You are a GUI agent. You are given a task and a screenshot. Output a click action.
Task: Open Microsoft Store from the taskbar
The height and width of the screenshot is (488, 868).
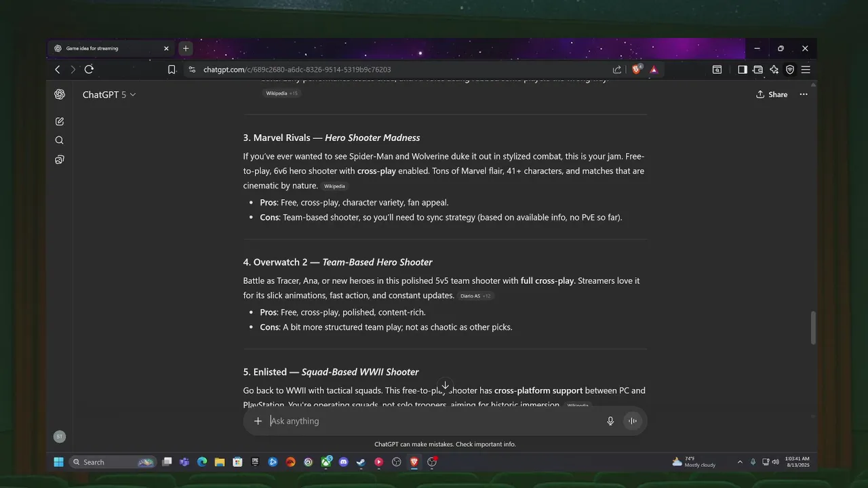click(x=237, y=462)
